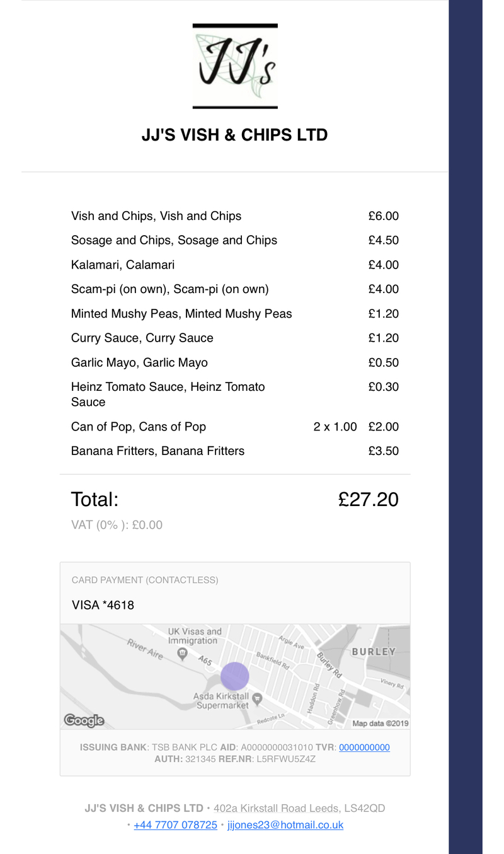Viewport: 504px width, 854px height.
Task: Click the Kalamari, Calamari line item
Action: pyautogui.click(x=123, y=265)
